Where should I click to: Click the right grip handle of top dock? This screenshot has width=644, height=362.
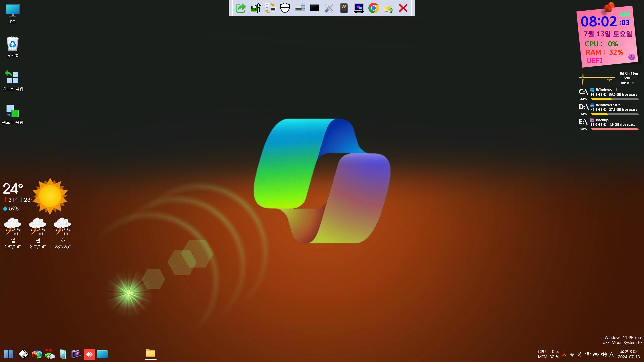click(x=413, y=8)
